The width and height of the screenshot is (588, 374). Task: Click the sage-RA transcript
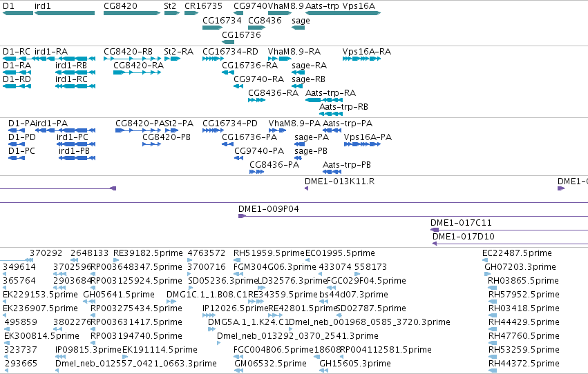(x=297, y=72)
